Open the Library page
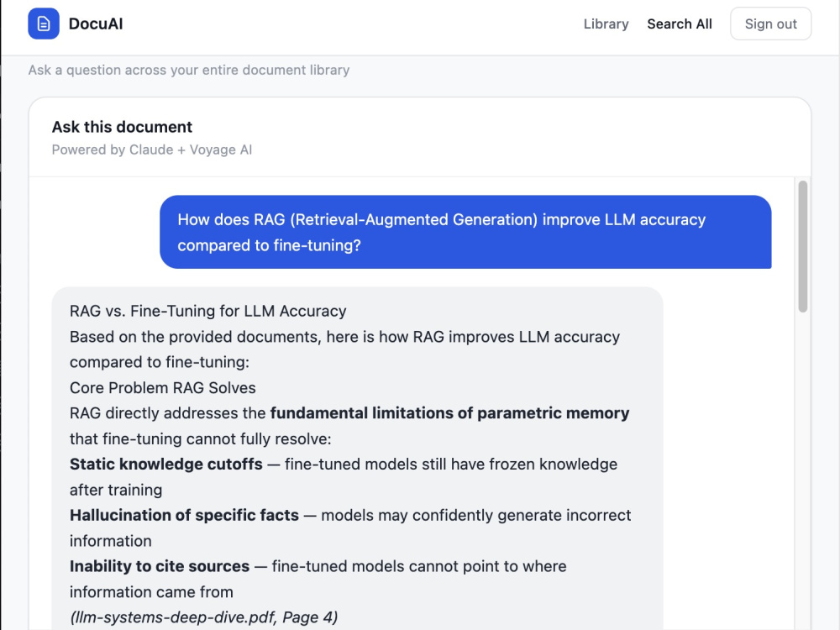 point(606,24)
